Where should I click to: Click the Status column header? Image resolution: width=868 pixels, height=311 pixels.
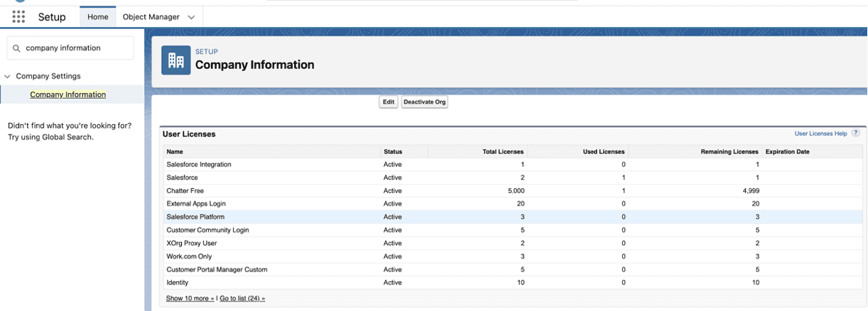(393, 151)
